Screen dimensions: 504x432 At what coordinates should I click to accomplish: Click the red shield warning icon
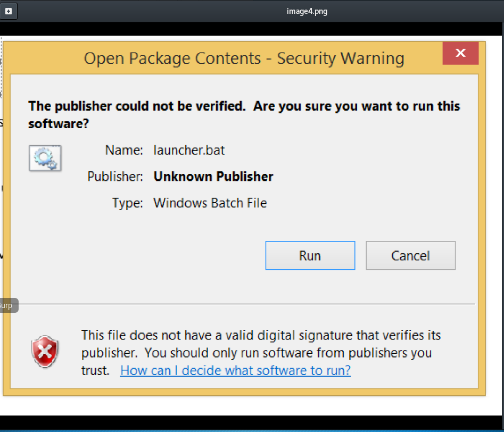(x=45, y=352)
